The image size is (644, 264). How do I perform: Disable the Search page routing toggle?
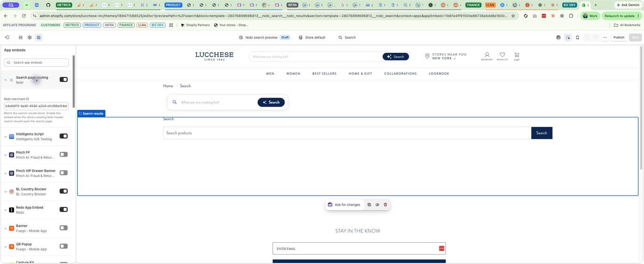click(x=64, y=79)
